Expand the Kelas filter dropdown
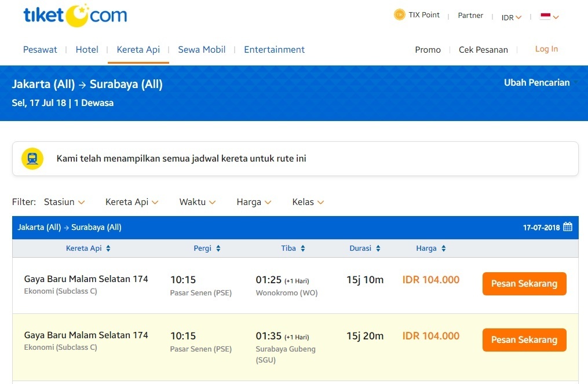The image size is (588, 384). pos(308,202)
